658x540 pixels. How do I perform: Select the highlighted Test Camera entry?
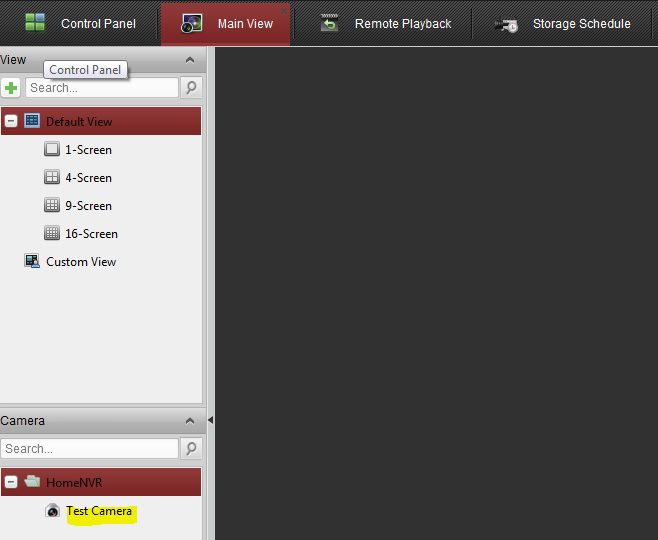pyautogui.click(x=99, y=512)
